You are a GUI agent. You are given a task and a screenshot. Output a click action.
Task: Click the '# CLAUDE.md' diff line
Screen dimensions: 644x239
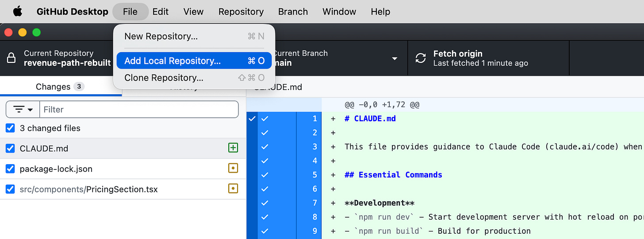click(483, 119)
